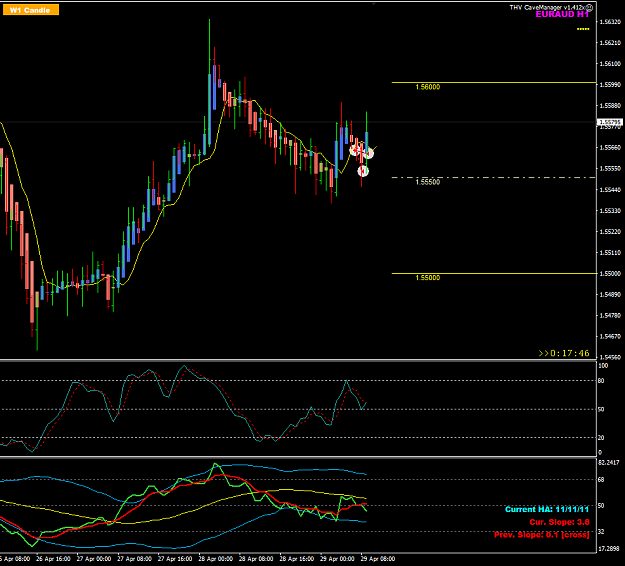The height and width of the screenshot is (566, 625).
Task: Click the bottom indicator 17.2898 scale value
Action: (609, 549)
